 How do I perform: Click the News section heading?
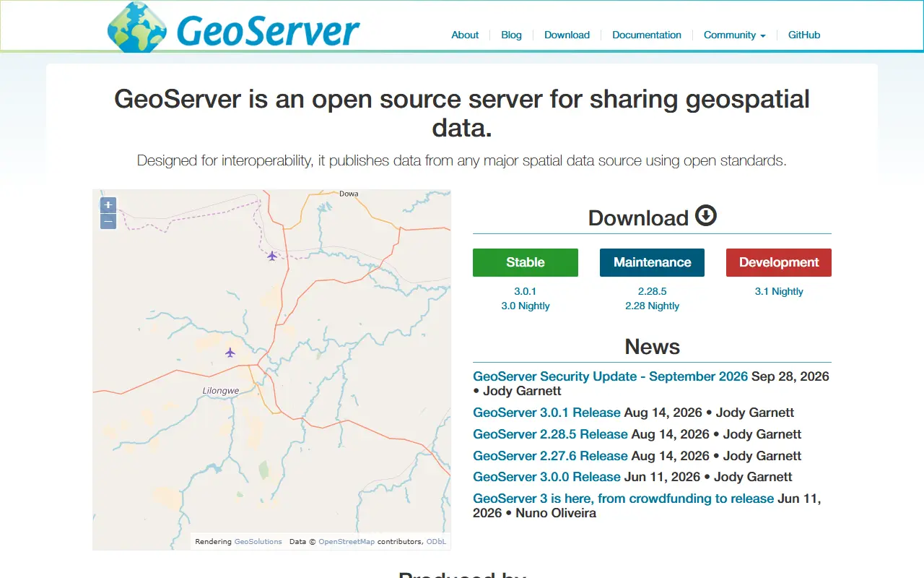coord(653,347)
